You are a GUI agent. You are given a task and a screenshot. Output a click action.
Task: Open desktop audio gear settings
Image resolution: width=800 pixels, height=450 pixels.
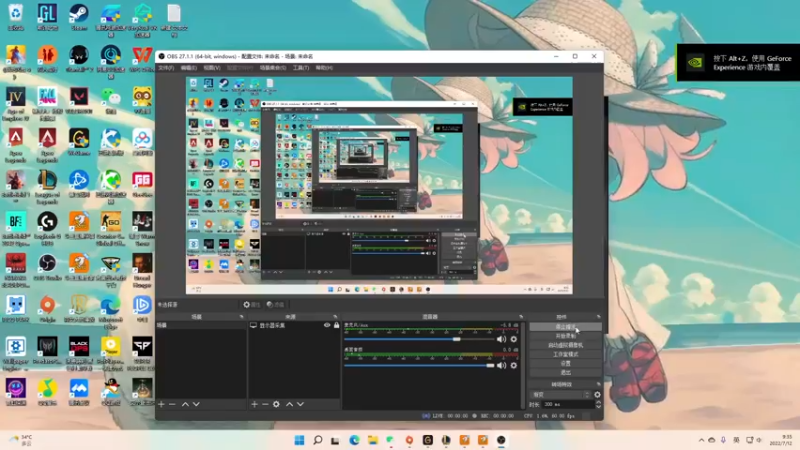pyautogui.click(x=514, y=365)
